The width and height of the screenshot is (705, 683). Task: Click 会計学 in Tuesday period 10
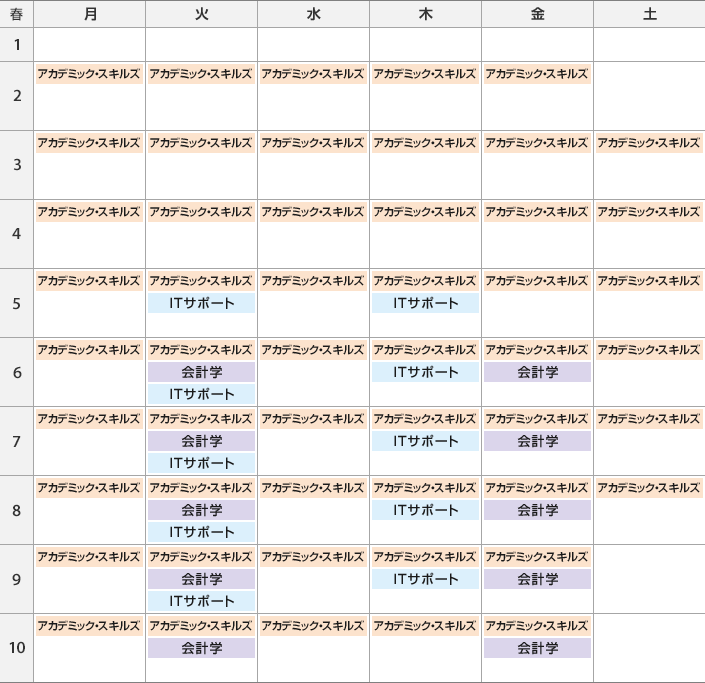tap(201, 648)
